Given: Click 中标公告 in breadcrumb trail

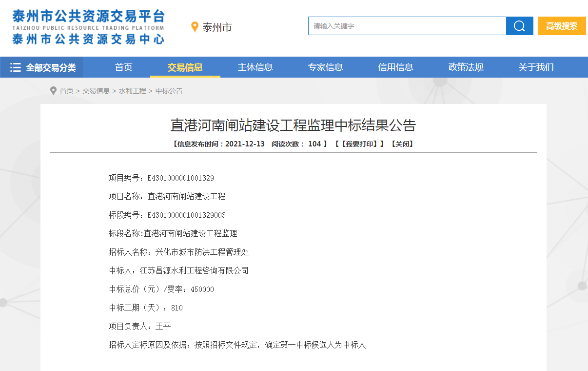Looking at the screenshot, I should click(x=169, y=91).
